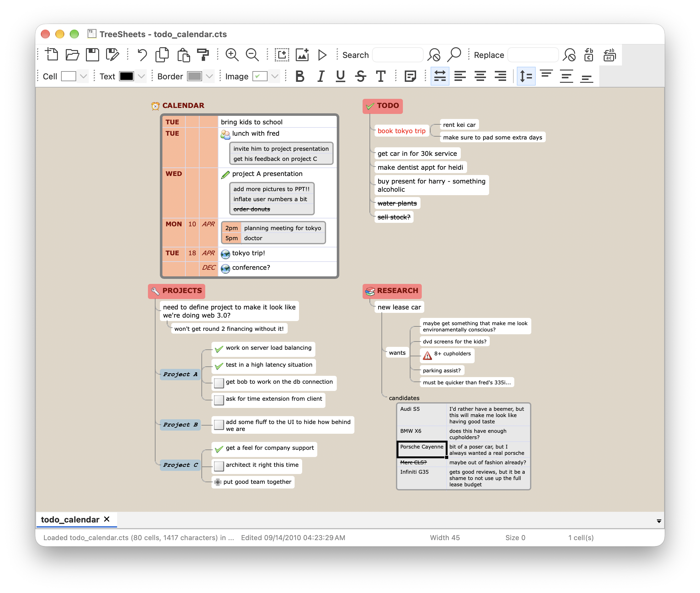Click the clear search icon

click(x=434, y=54)
